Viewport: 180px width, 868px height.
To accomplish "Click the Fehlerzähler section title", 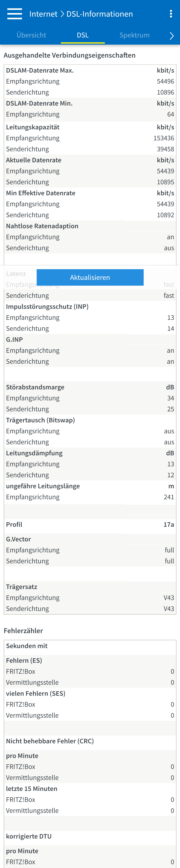I will [23, 631].
